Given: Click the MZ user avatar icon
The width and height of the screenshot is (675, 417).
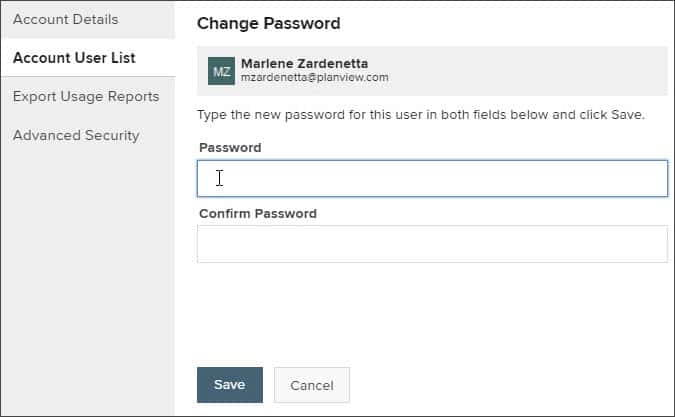Looking at the screenshot, I should [221, 71].
